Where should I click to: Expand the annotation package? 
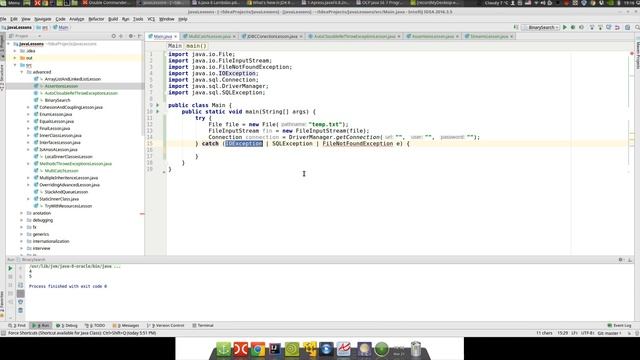pyautogui.click(x=22, y=213)
